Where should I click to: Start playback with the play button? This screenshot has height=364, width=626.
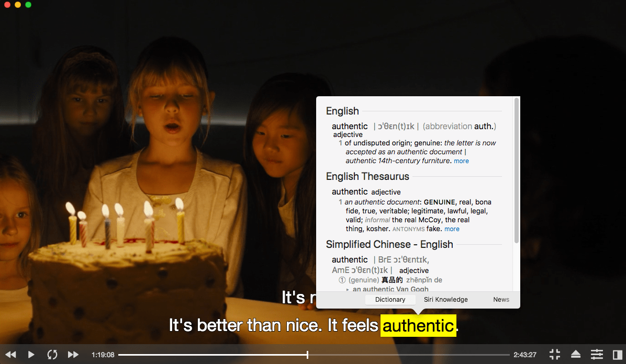pyautogui.click(x=31, y=355)
